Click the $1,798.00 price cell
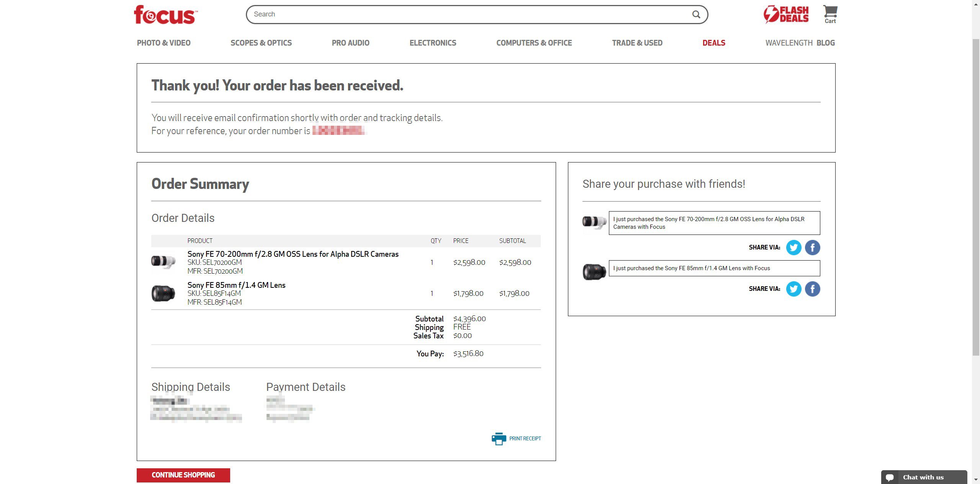The width and height of the screenshot is (980, 484). click(x=468, y=294)
